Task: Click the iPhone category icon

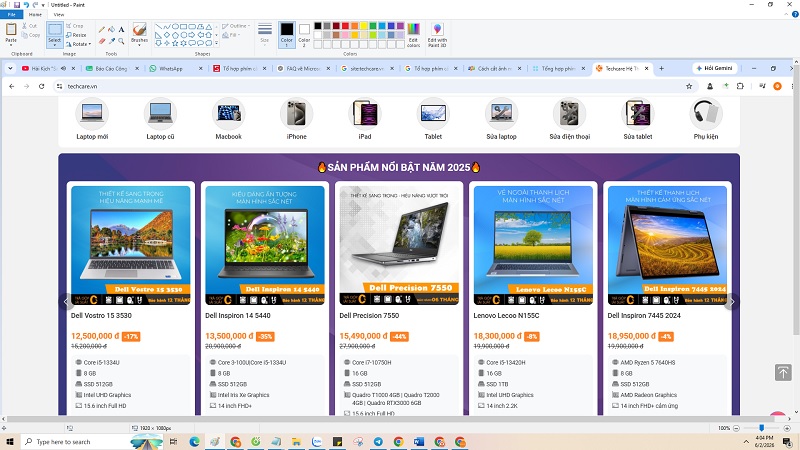Action: point(296,113)
